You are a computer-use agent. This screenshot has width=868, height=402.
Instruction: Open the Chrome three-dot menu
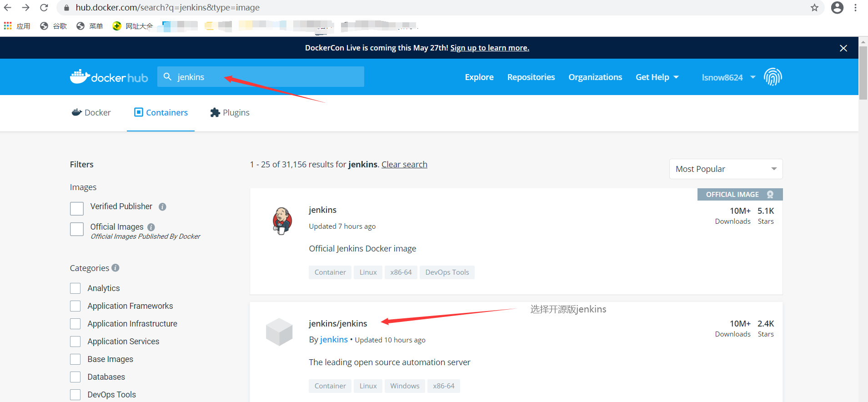[x=855, y=8]
